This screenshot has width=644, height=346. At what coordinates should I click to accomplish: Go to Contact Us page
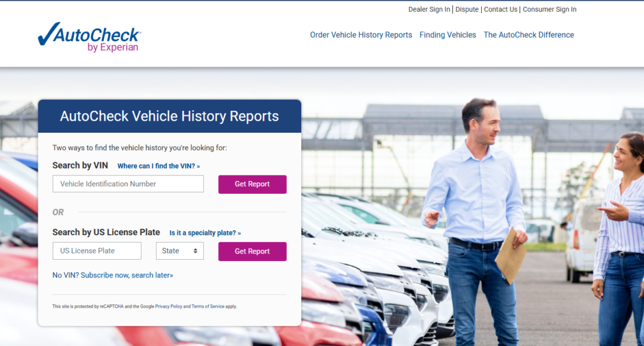point(500,9)
